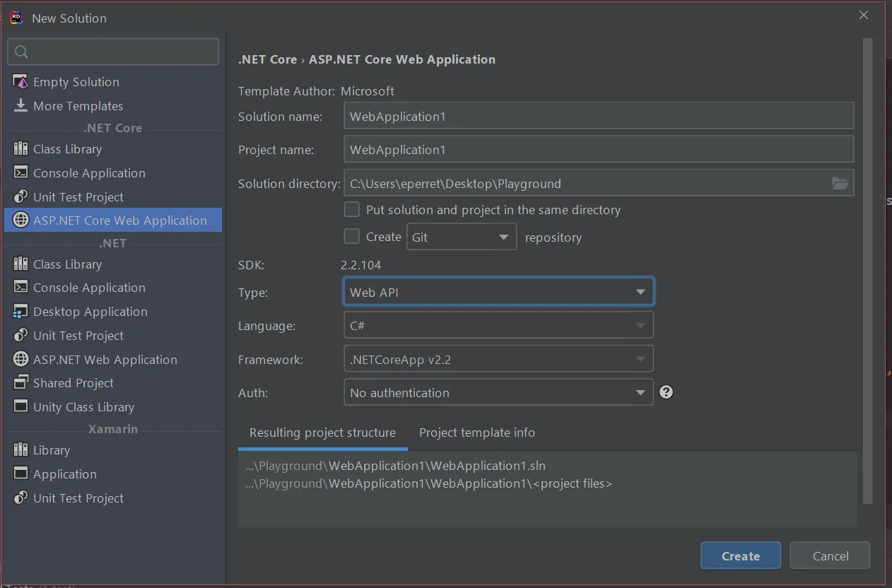Screen dimensions: 892x588
Task: Expand the Type dropdown showing Web API
Action: pyautogui.click(x=498, y=293)
